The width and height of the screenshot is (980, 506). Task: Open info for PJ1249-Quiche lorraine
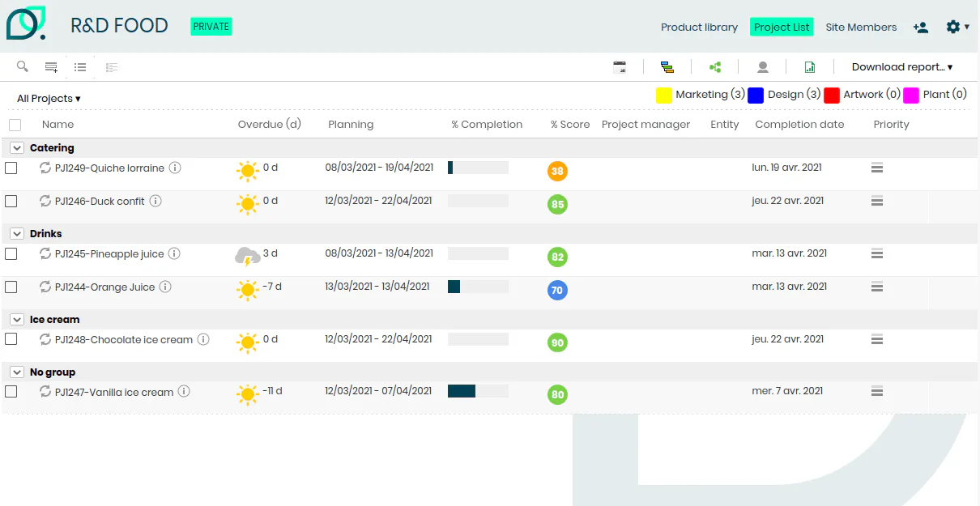(x=175, y=168)
